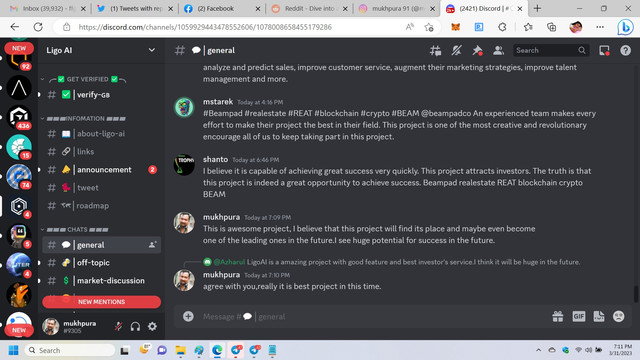
Task: Click the invite icon on general channel
Action: (152, 245)
